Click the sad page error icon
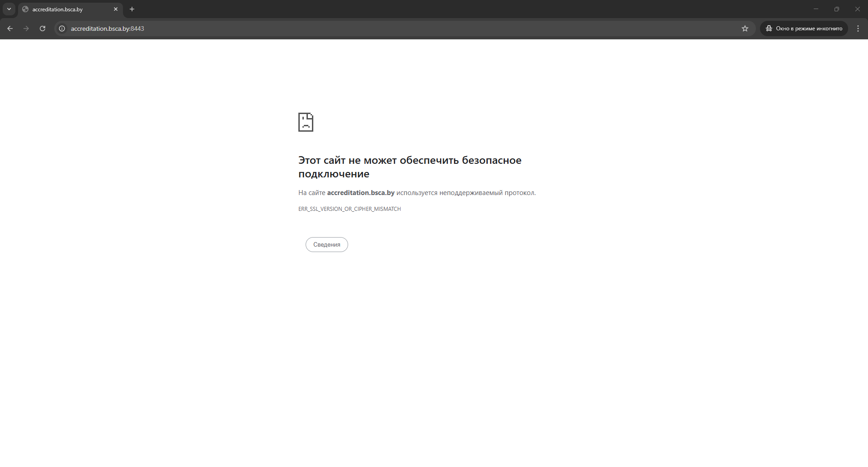This screenshot has height=467, width=868. pos(306,122)
